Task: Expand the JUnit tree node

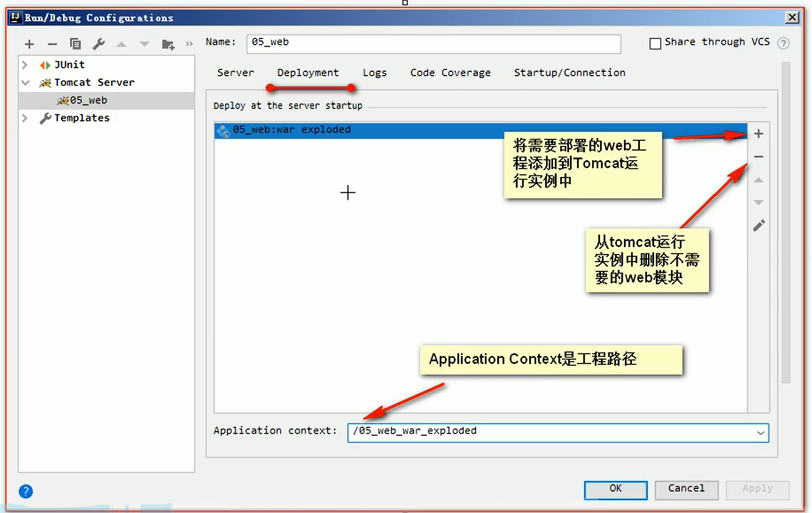Action: tap(24, 64)
